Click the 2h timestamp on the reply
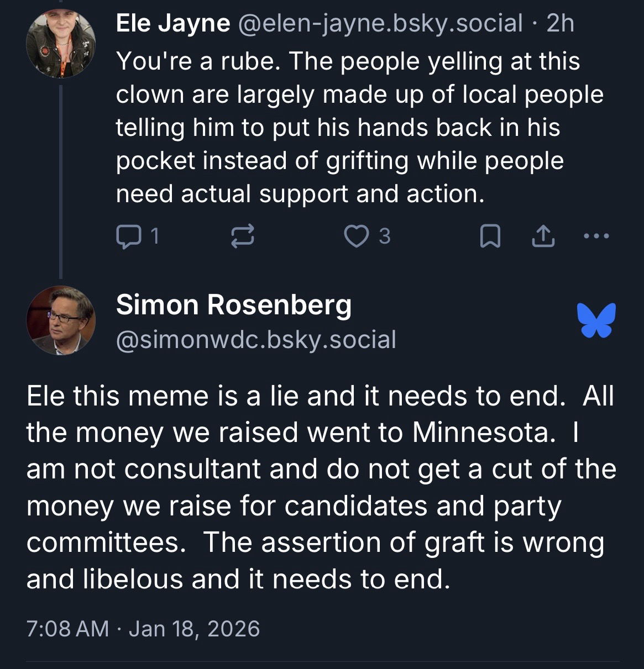Screen dimensions: 644x669 click(x=560, y=23)
